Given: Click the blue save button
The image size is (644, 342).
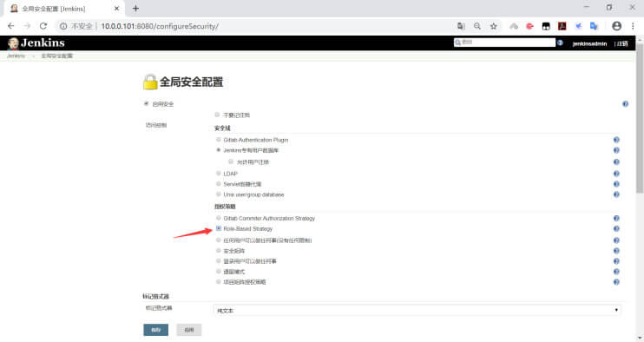Looking at the screenshot, I should coord(155,330).
